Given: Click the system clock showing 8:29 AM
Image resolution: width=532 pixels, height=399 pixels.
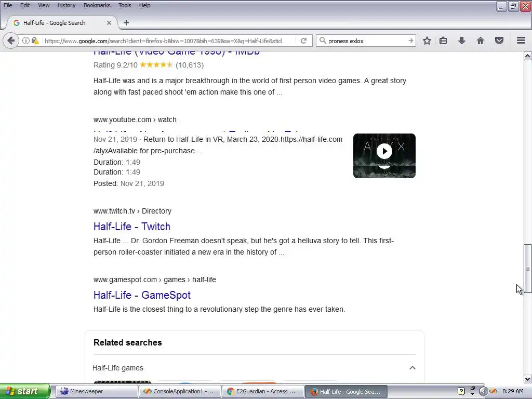Looking at the screenshot, I should [513, 391].
